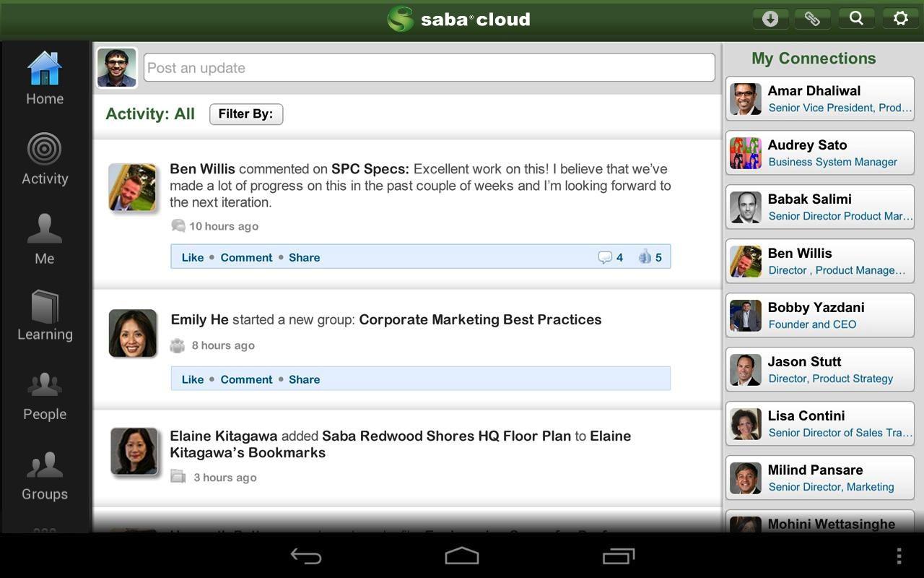924x578 pixels.
Task: Open SPC Specs link
Action: pos(370,169)
